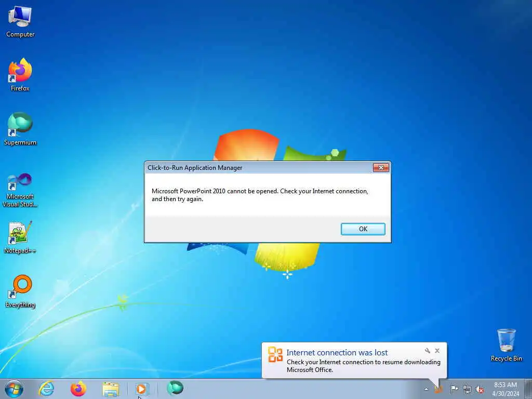Click OK in the Click-to-Run dialog
Image resolution: width=532 pixels, height=399 pixels.
click(363, 229)
